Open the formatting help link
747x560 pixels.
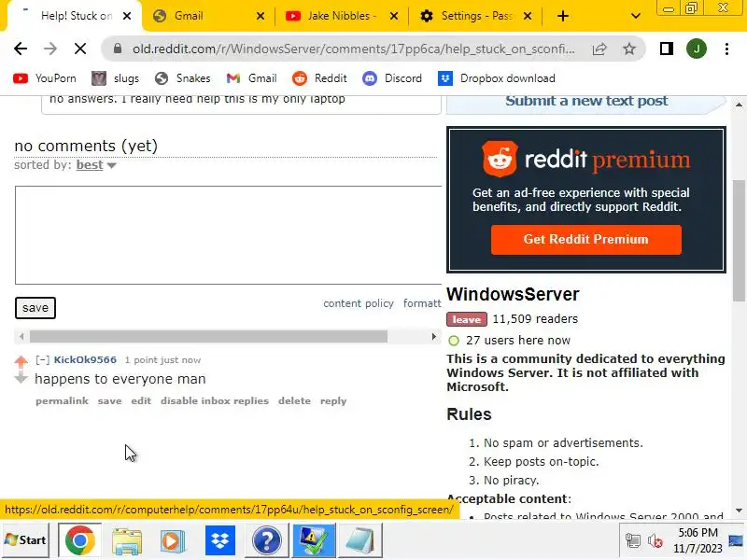pos(422,303)
